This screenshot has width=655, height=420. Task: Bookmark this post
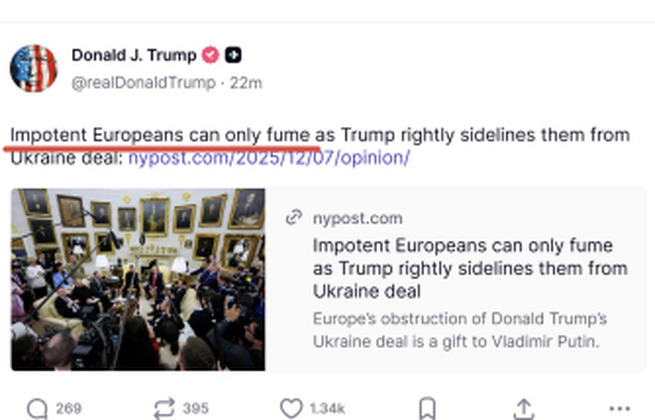426,408
